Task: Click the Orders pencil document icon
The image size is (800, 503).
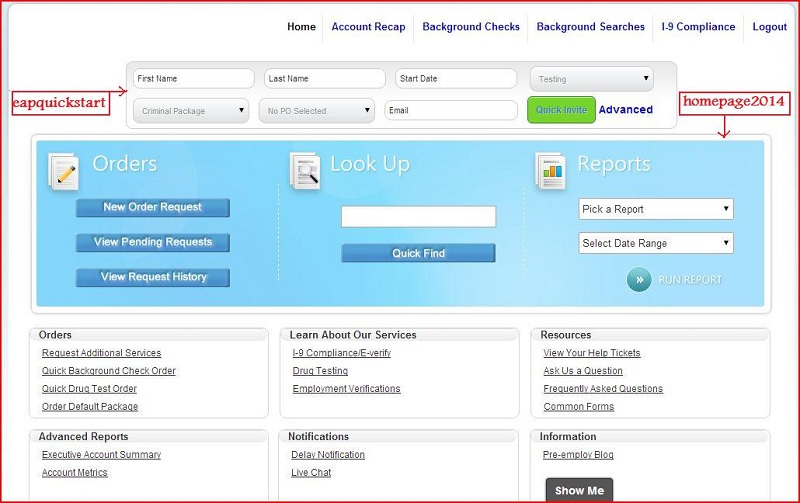Action: [64, 171]
